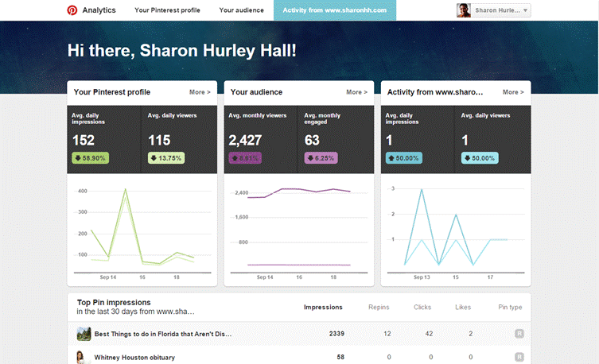Click the purple monthly viewers change badge
599x364 pixels.
(245, 158)
